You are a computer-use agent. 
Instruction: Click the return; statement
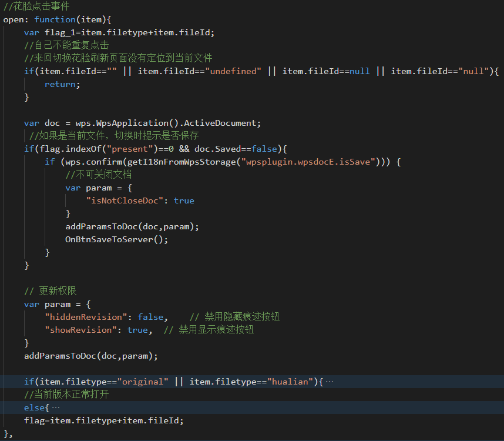(62, 84)
